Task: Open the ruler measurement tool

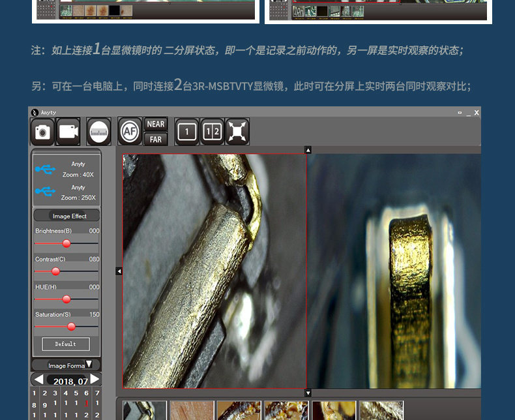Action: point(98,132)
